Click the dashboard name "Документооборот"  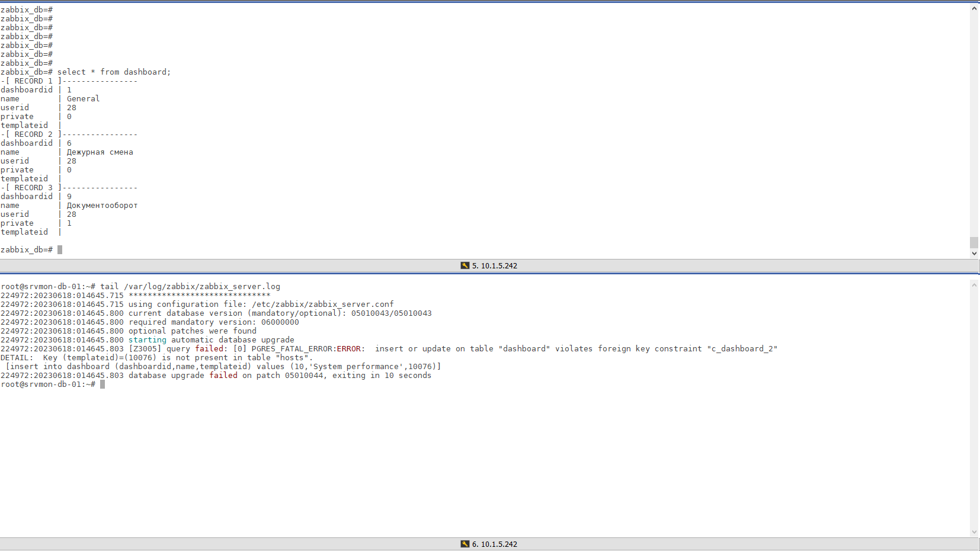coord(102,206)
